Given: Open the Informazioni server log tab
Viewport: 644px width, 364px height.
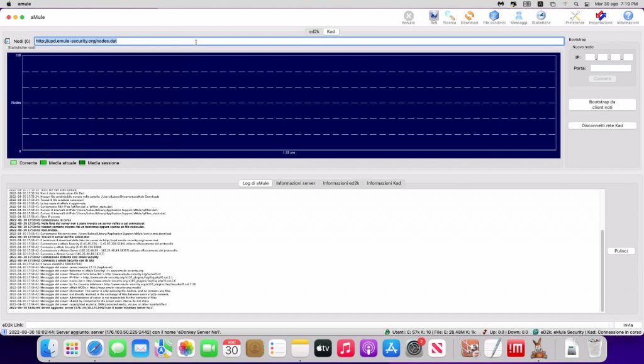Looking at the screenshot, I should pyautogui.click(x=297, y=183).
